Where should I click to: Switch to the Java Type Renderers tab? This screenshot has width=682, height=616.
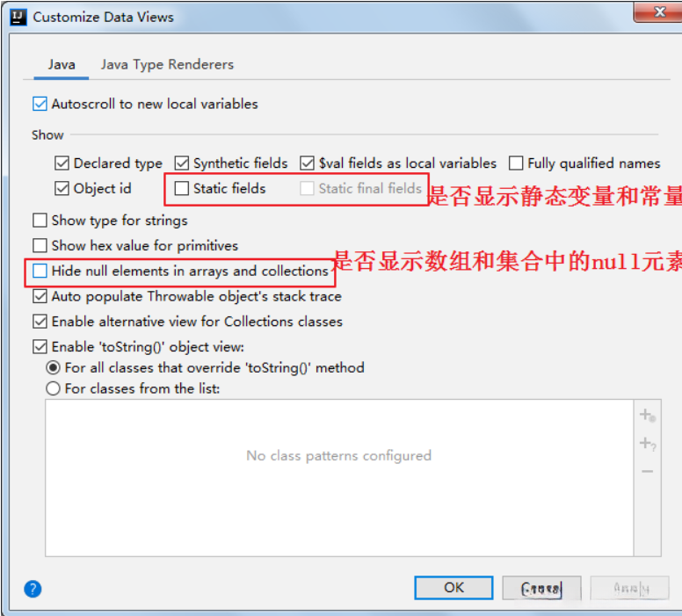[x=167, y=64]
